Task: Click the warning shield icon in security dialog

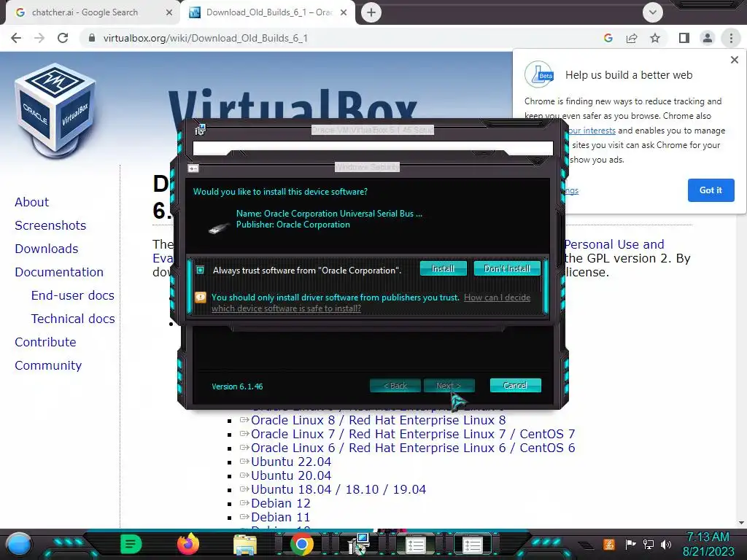Action: pyautogui.click(x=201, y=297)
